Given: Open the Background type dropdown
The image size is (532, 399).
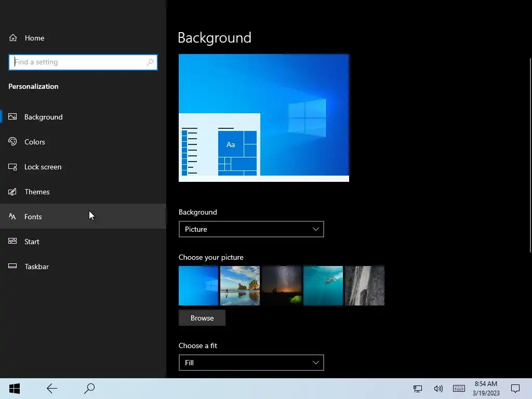Looking at the screenshot, I should 251,229.
